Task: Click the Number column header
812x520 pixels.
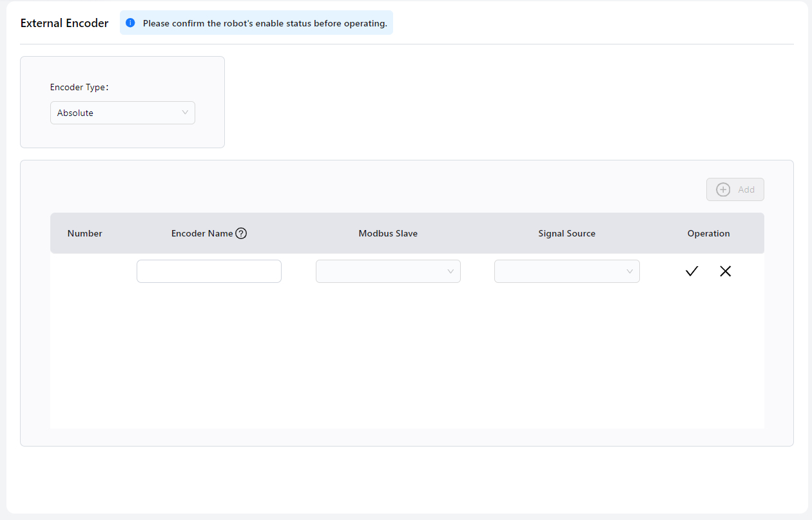Action: (x=85, y=233)
